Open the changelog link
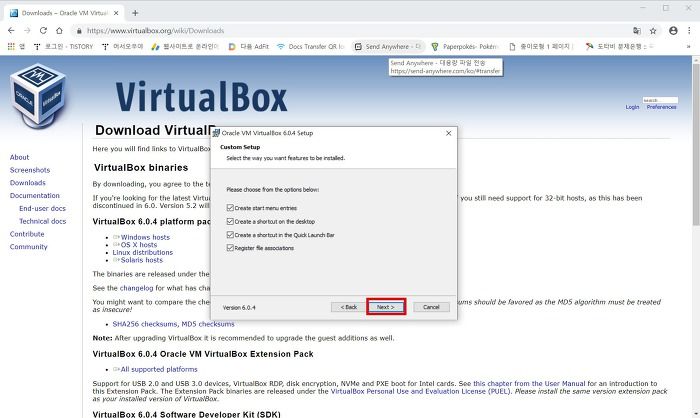 136,288
